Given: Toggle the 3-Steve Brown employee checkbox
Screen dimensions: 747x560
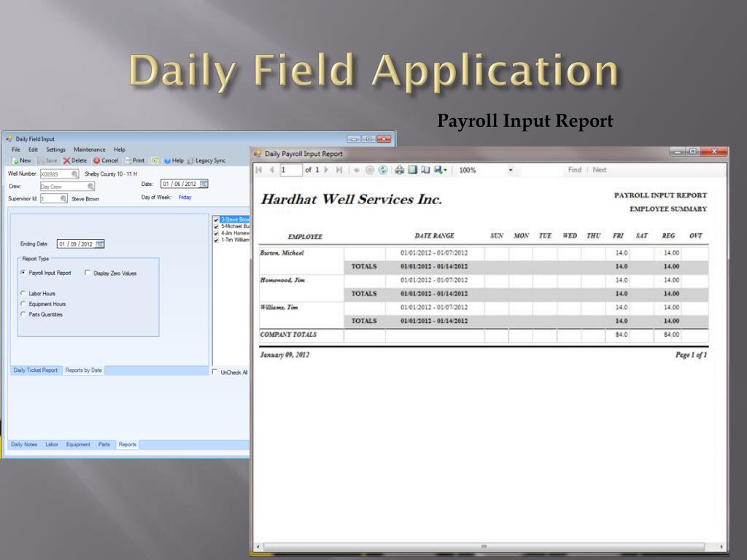Looking at the screenshot, I should tap(216, 219).
